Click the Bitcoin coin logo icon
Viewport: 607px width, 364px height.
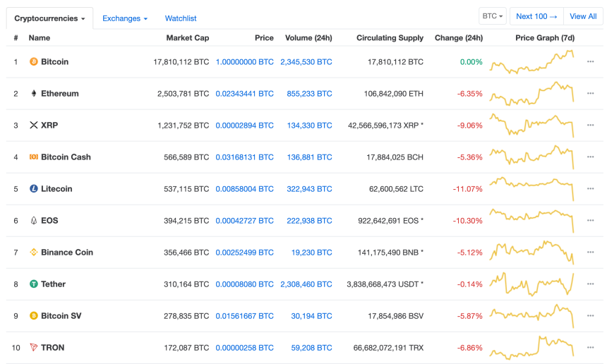click(x=33, y=62)
